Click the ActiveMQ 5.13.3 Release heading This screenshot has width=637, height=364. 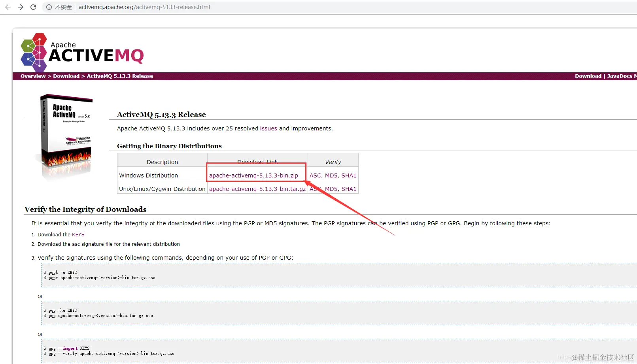161,115
